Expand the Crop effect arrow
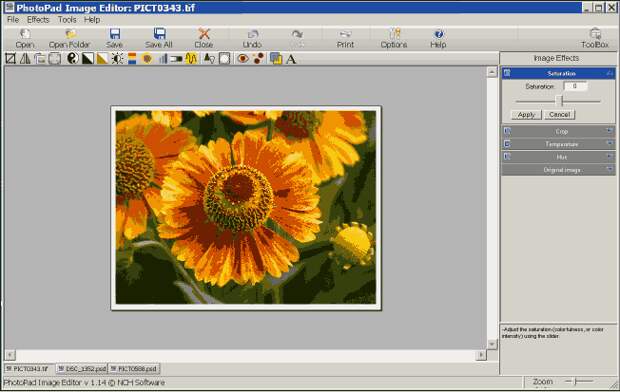 [609, 131]
